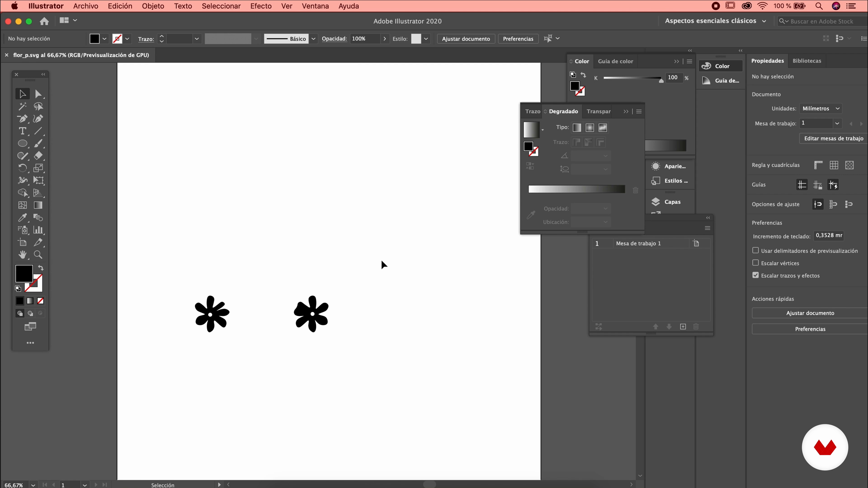Select the Blend tool
The image size is (868, 488).
pyautogui.click(x=38, y=218)
